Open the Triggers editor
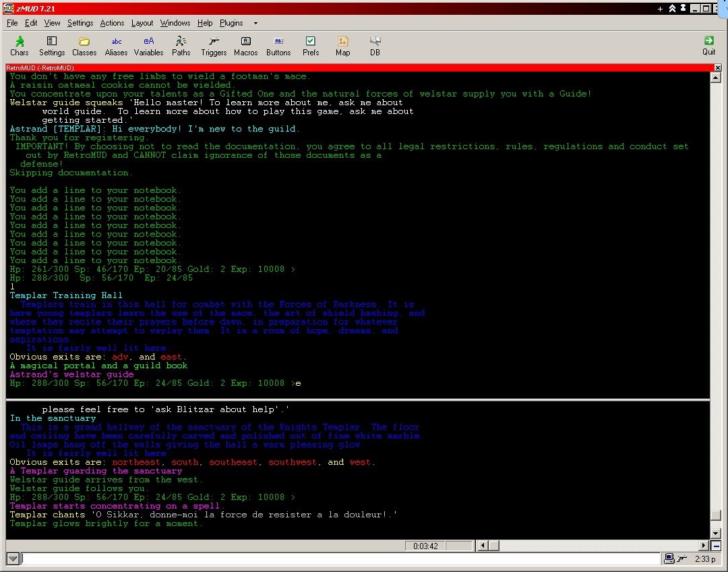 click(x=214, y=46)
